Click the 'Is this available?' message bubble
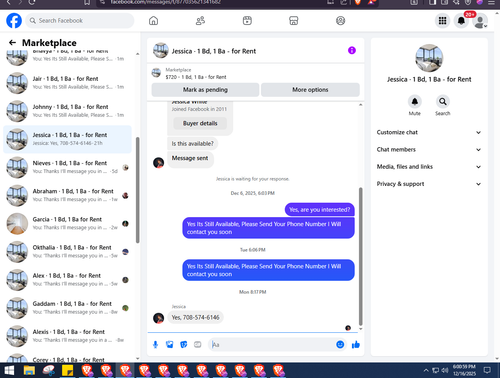The image size is (500, 378). (193, 144)
